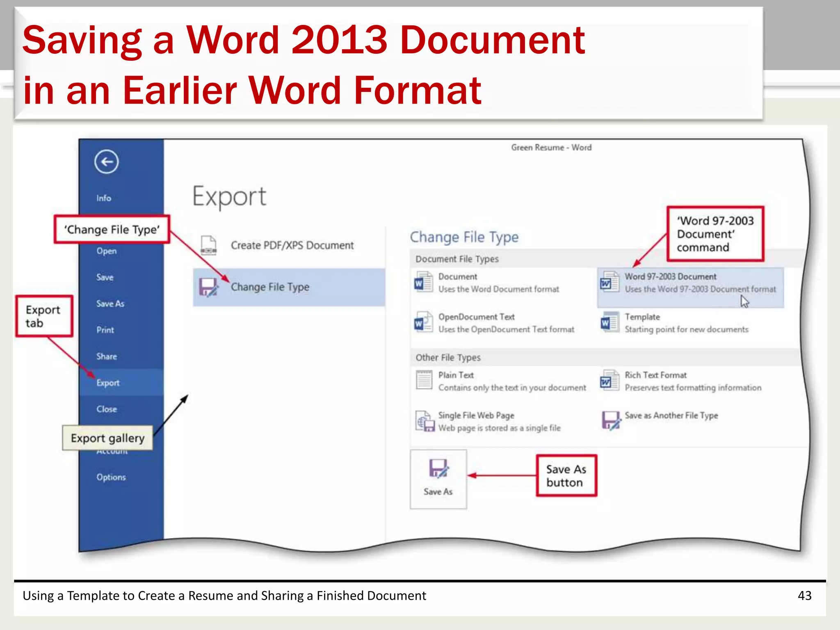This screenshot has height=630, width=840.
Task: Click 'Preserves text formatting information' text
Action: click(693, 388)
